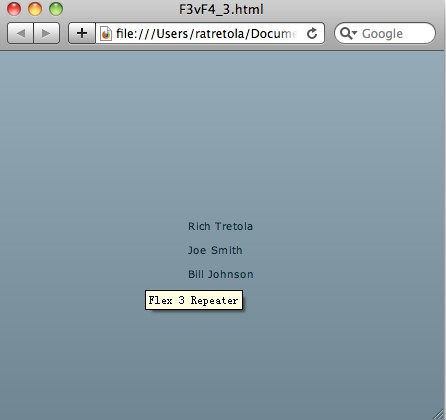Click the Flex 3 Repeater tooltip

[x=194, y=300]
